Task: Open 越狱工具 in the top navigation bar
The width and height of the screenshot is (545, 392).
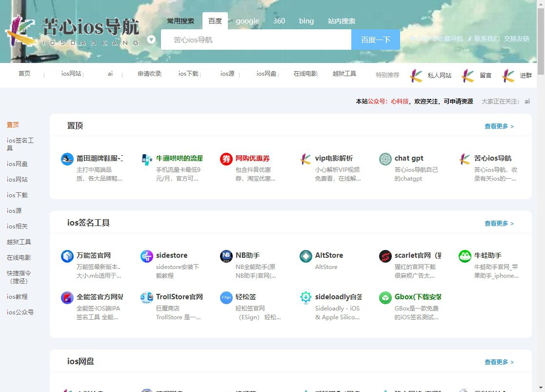Action: click(x=344, y=73)
